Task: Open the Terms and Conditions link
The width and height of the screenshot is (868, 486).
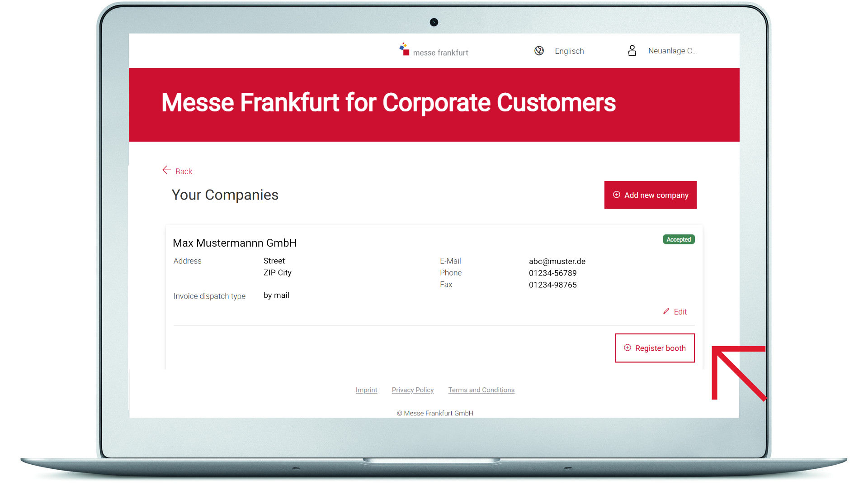Action: pos(481,390)
